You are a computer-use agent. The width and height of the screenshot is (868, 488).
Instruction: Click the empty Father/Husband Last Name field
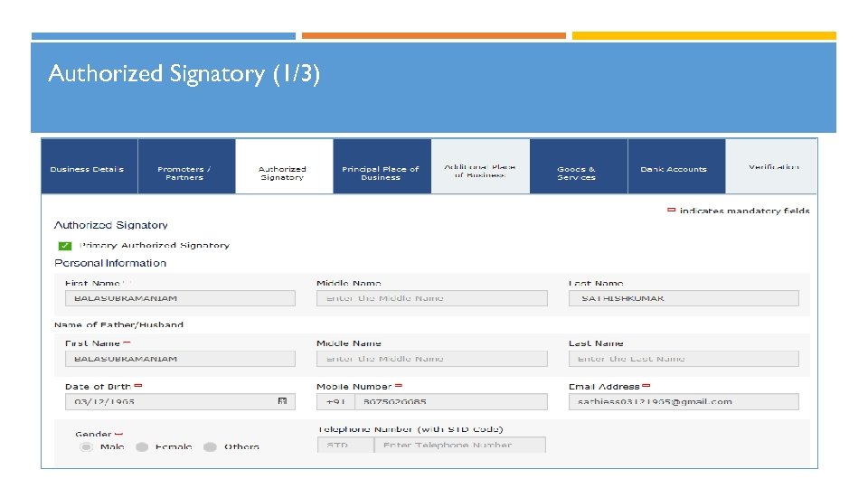click(x=684, y=359)
